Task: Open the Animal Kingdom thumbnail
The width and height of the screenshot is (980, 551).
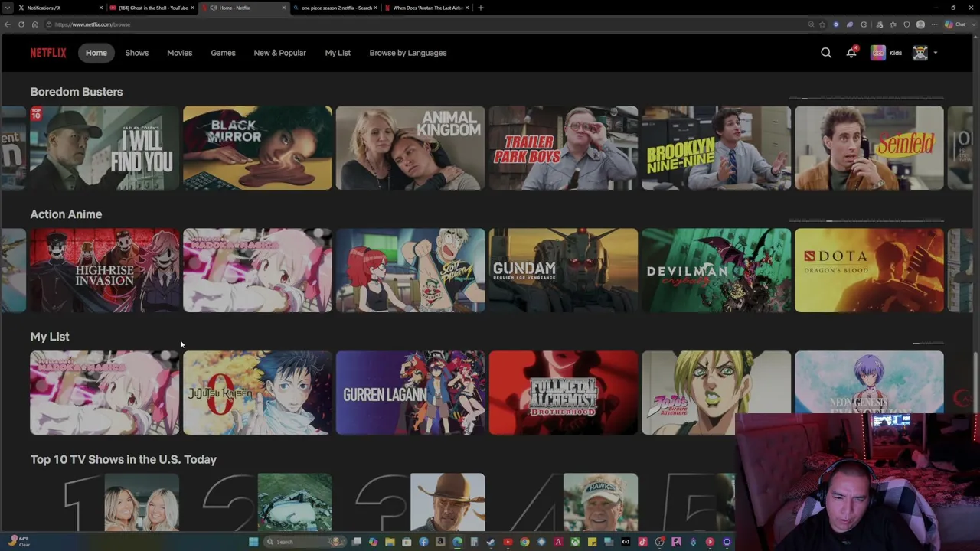Action: [410, 148]
